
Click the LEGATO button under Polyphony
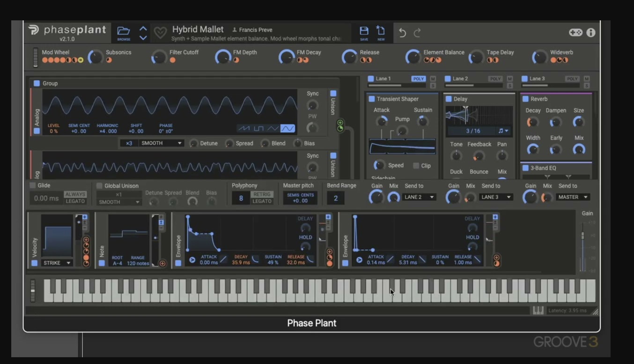[x=262, y=201]
